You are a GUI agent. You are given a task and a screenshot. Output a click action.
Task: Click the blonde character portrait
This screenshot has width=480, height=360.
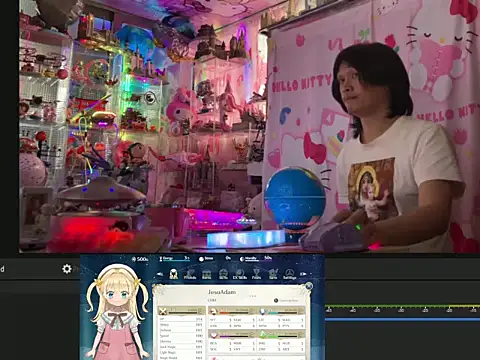pos(117,312)
